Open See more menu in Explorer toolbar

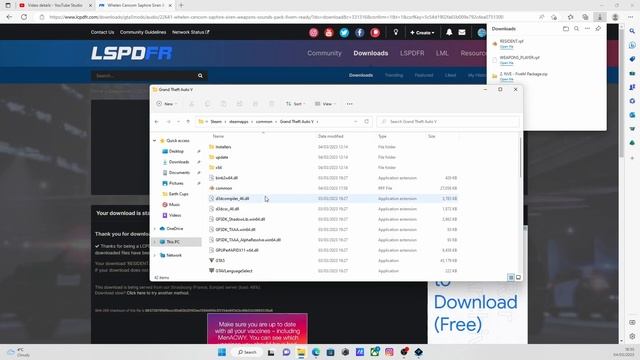pos(349,104)
